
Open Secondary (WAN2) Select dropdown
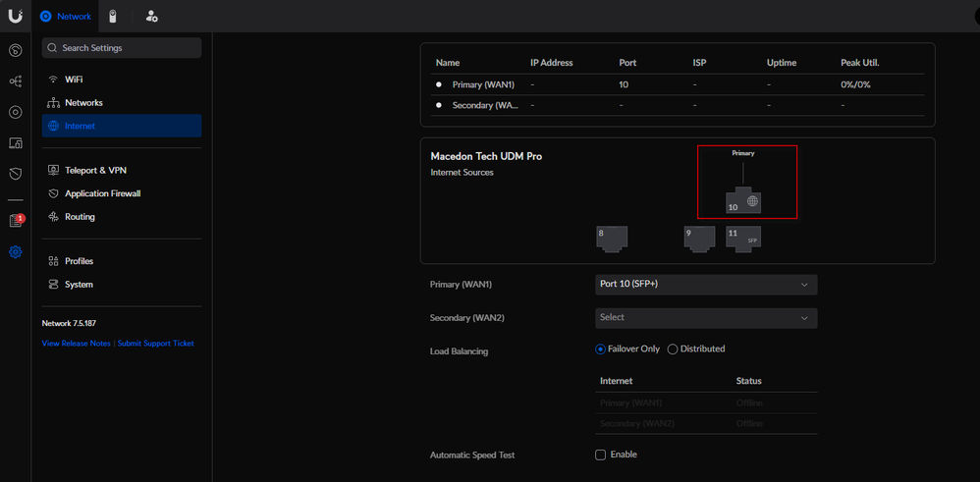[x=706, y=318]
